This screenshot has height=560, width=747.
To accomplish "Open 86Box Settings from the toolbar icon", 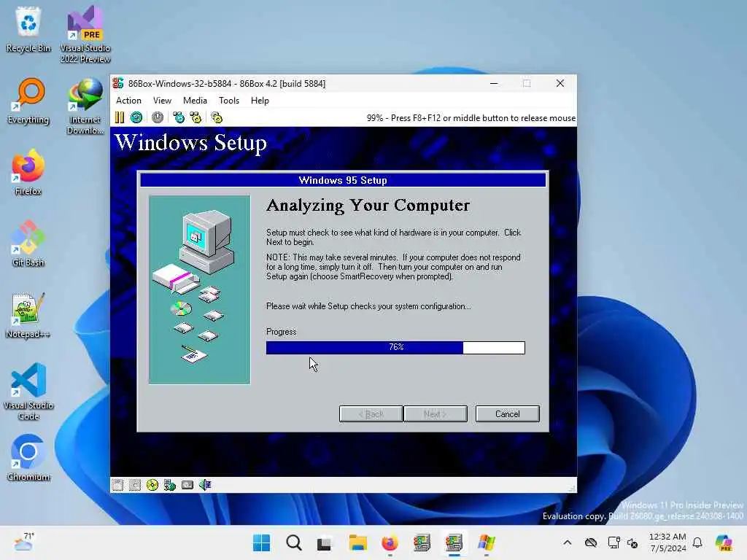I will 217,117.
